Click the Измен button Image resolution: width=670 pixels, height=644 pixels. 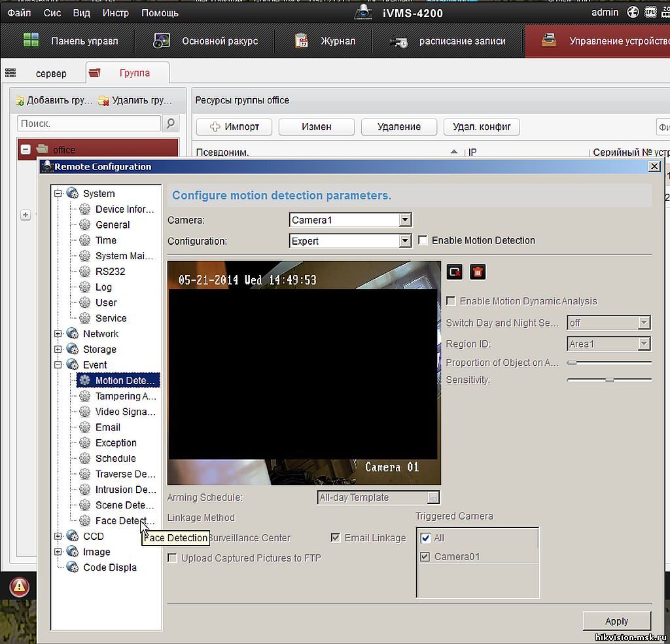click(x=317, y=127)
